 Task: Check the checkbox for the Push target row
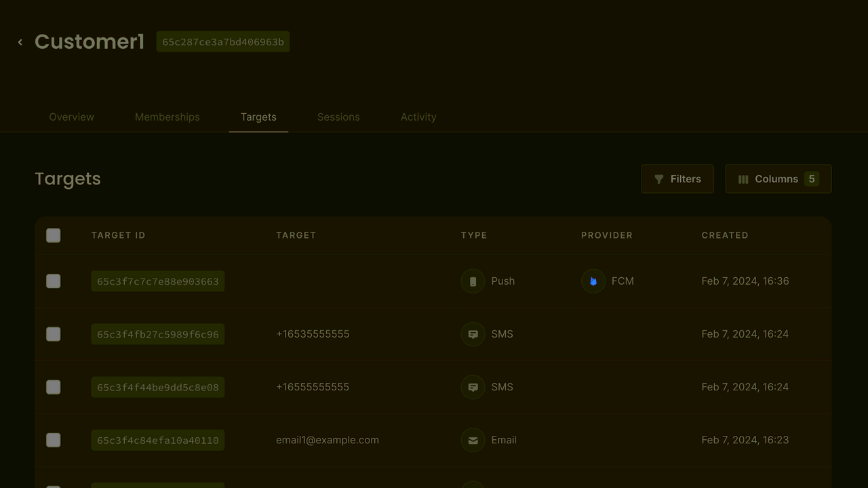tap(53, 281)
